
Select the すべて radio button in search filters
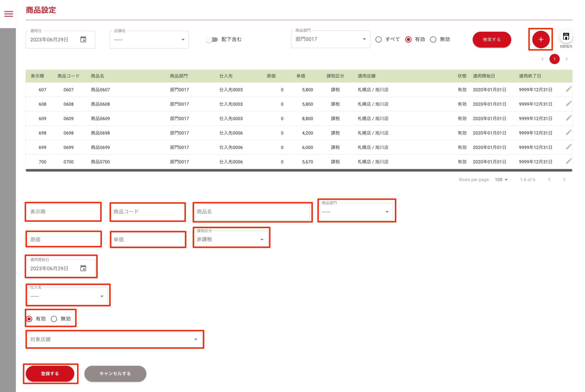[x=379, y=39]
